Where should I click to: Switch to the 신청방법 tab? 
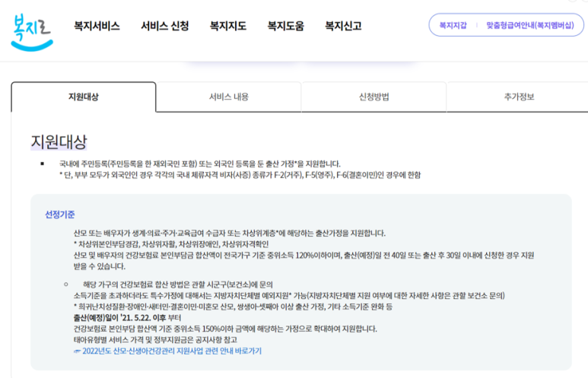(374, 97)
